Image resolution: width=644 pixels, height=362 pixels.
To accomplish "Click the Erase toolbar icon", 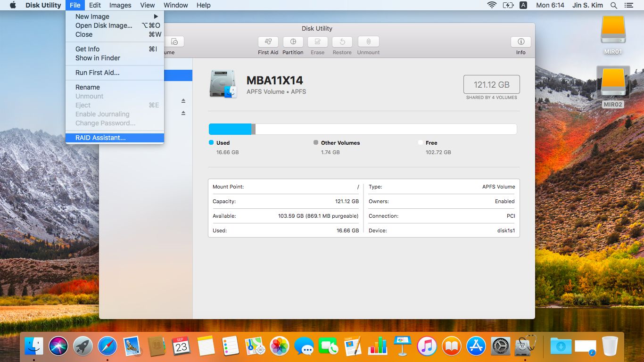I will [x=317, y=41].
